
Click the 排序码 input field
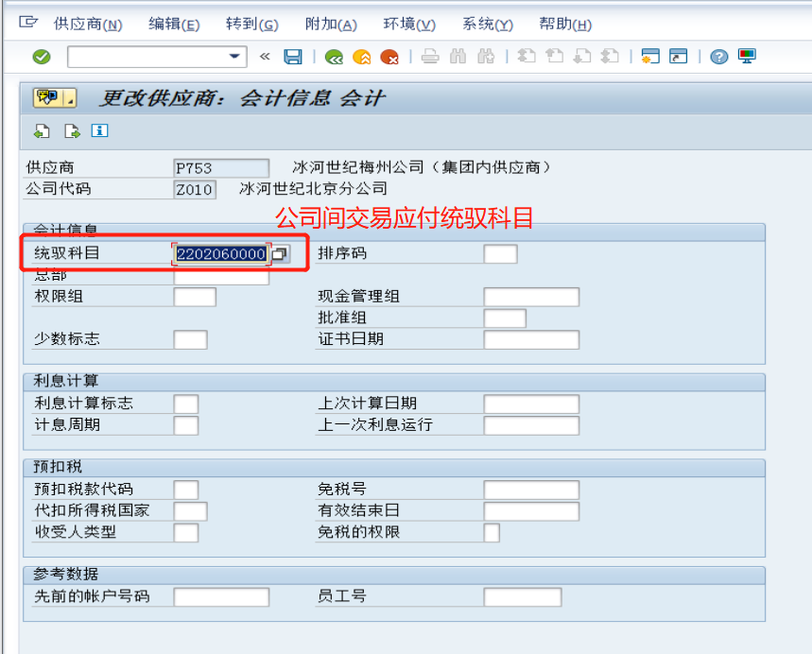(500, 254)
